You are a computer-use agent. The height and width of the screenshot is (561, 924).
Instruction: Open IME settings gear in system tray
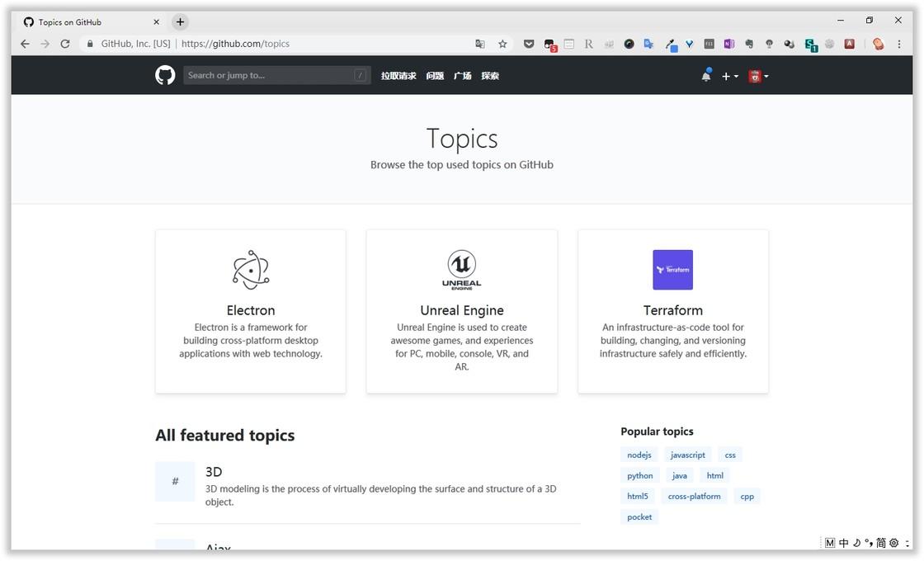pyautogui.click(x=893, y=543)
